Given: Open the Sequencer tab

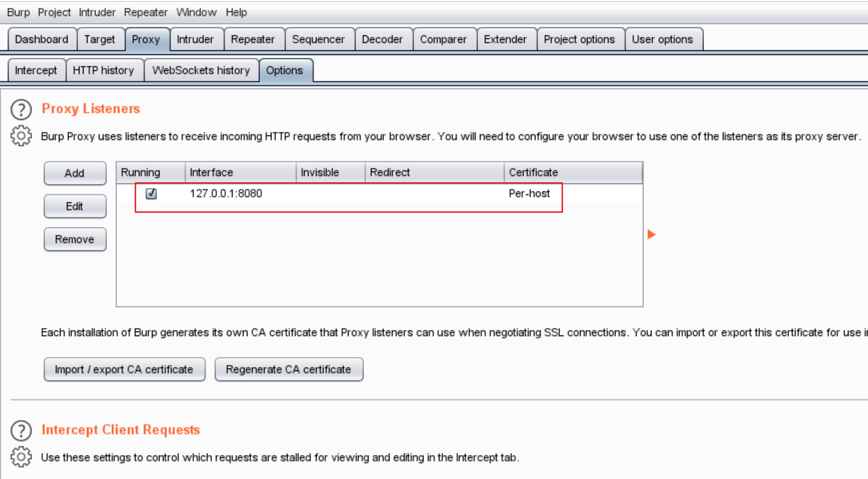Looking at the screenshot, I should click(319, 39).
